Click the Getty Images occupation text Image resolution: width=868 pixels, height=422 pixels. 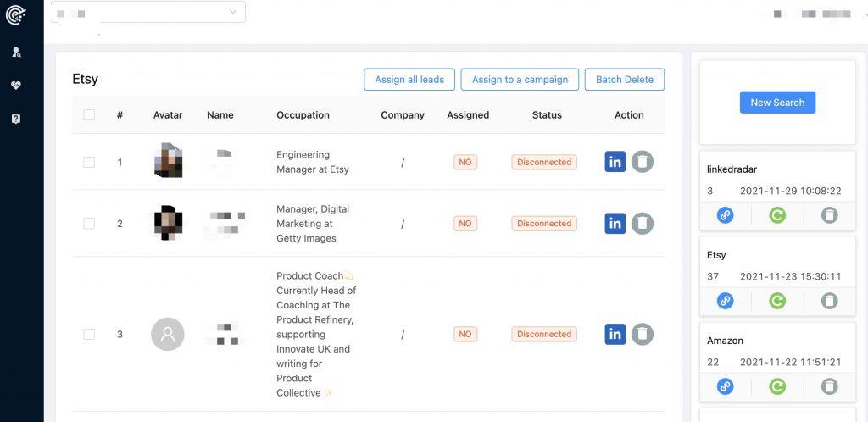click(x=313, y=224)
